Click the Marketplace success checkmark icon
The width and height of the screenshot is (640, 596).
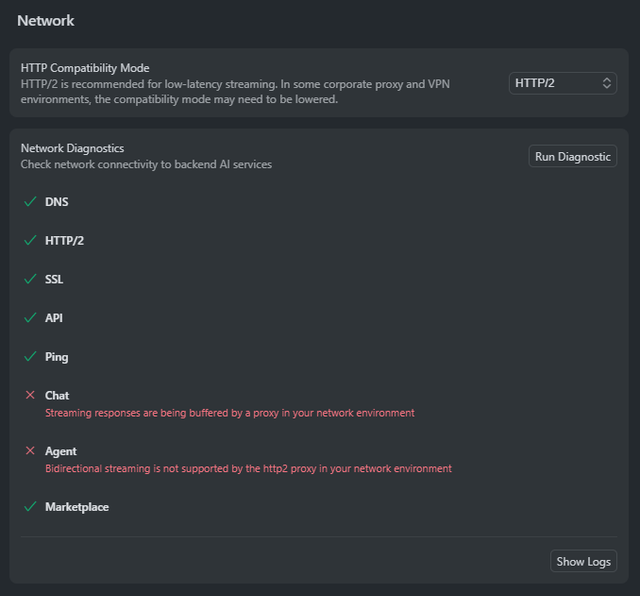(30, 507)
